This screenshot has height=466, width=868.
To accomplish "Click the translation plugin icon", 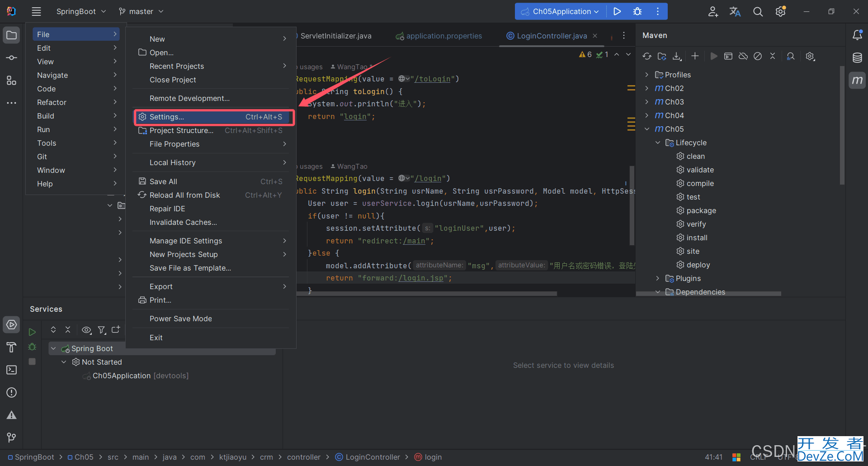I will click(735, 12).
